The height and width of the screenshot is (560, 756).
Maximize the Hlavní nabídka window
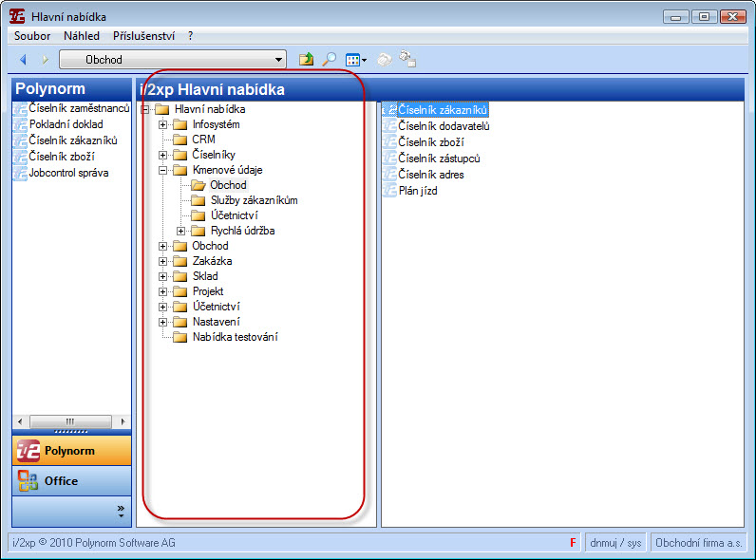click(704, 17)
